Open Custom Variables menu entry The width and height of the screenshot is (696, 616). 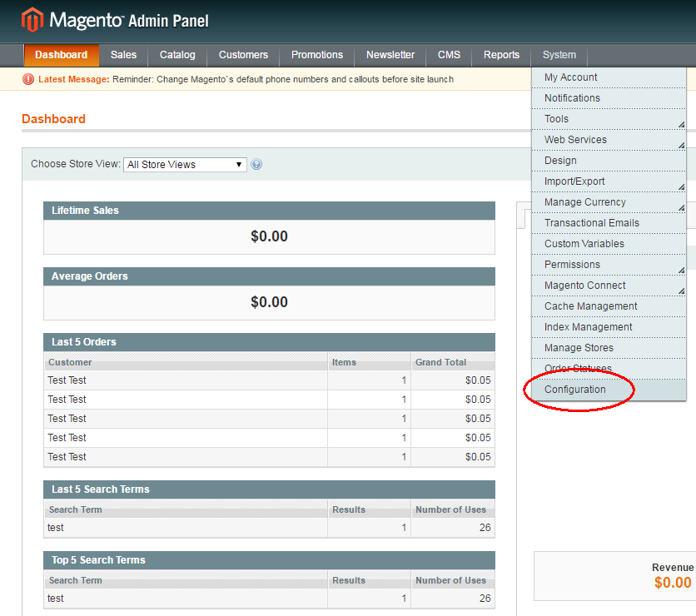click(x=609, y=244)
